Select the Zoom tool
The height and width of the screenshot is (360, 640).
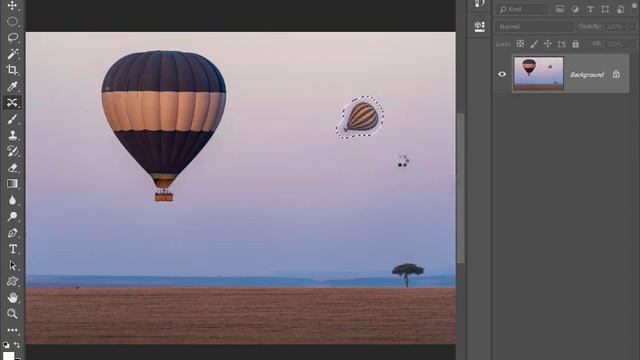12,313
